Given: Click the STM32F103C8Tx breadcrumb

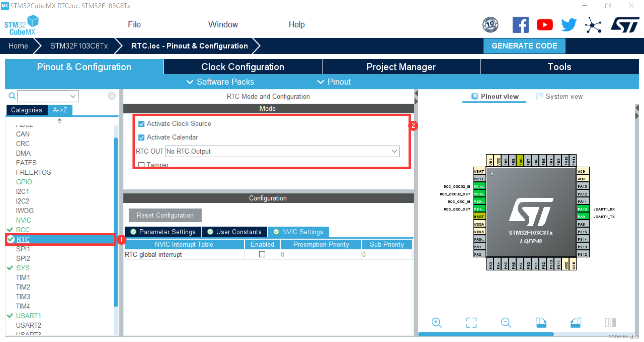Looking at the screenshot, I should (79, 46).
